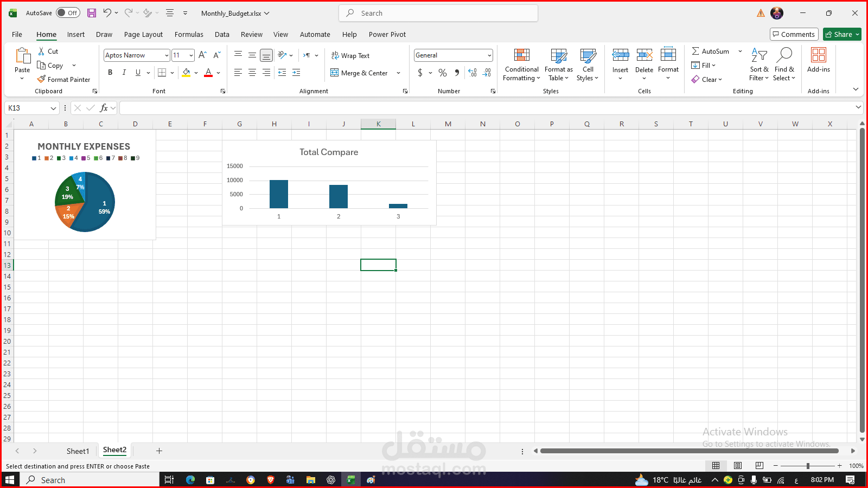This screenshot has height=488, width=868.
Task: Select the Bold formatting icon
Action: 110,72
